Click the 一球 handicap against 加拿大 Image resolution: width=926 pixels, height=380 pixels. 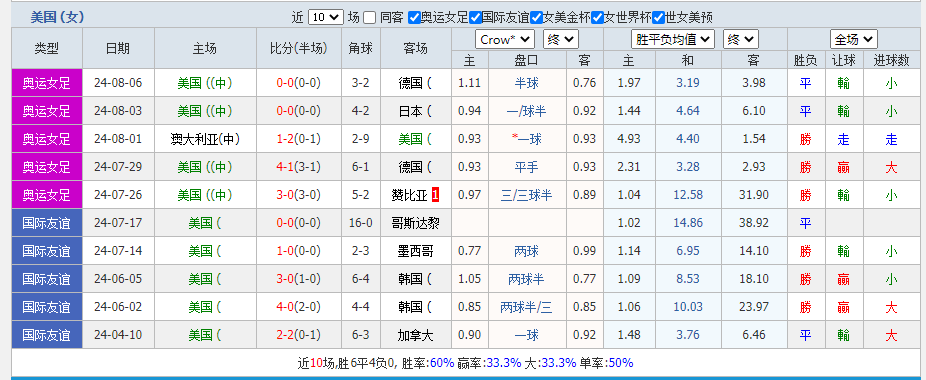pyautogui.click(x=526, y=335)
